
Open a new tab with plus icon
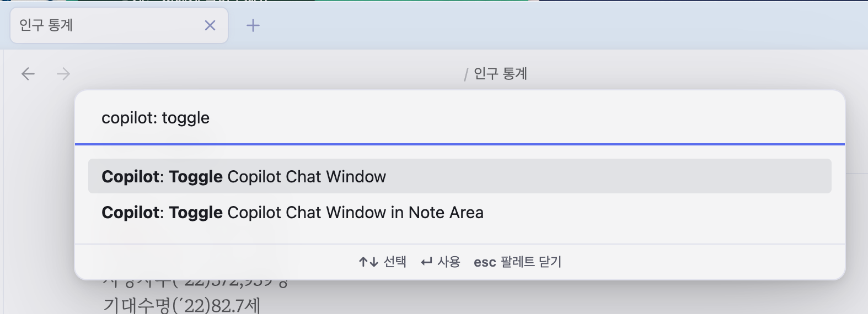click(x=253, y=25)
